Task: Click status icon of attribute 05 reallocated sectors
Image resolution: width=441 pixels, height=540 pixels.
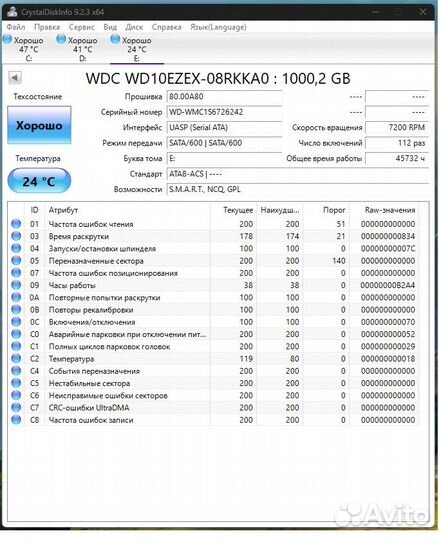Action: tap(16, 261)
